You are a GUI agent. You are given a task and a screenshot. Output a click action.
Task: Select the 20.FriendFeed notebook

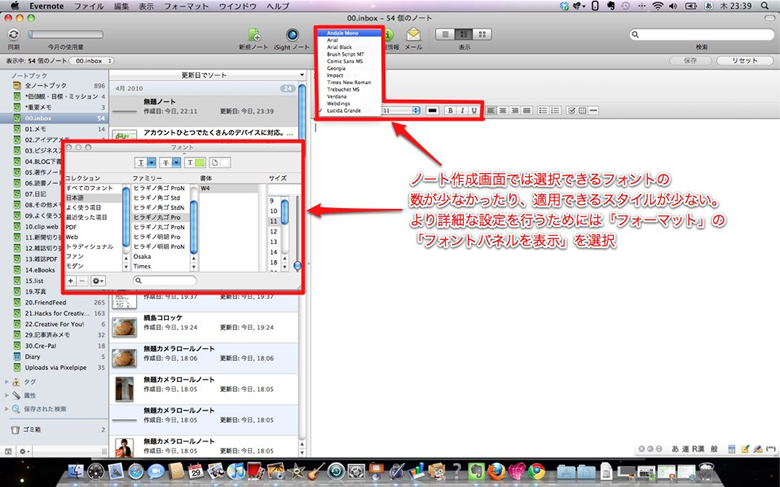[54, 302]
